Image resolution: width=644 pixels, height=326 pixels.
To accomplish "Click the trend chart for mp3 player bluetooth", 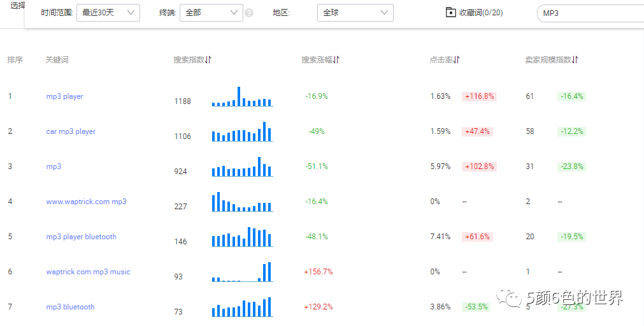I will coord(242,237).
